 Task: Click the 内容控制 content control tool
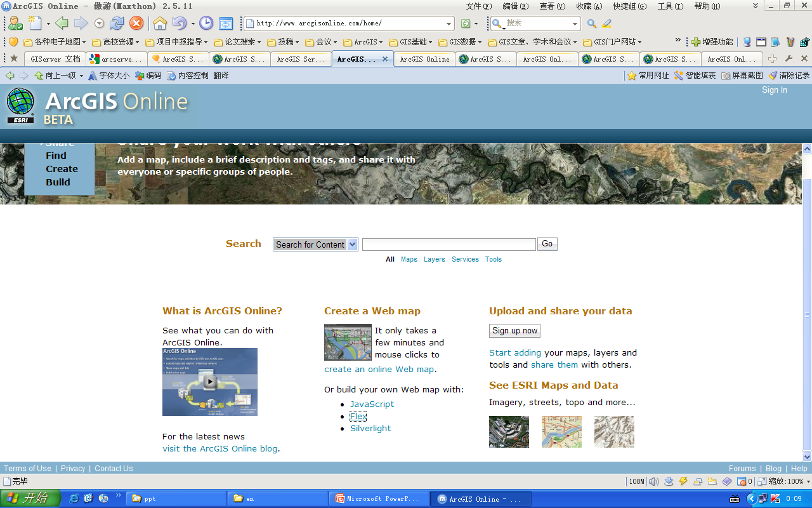pyautogui.click(x=188, y=75)
